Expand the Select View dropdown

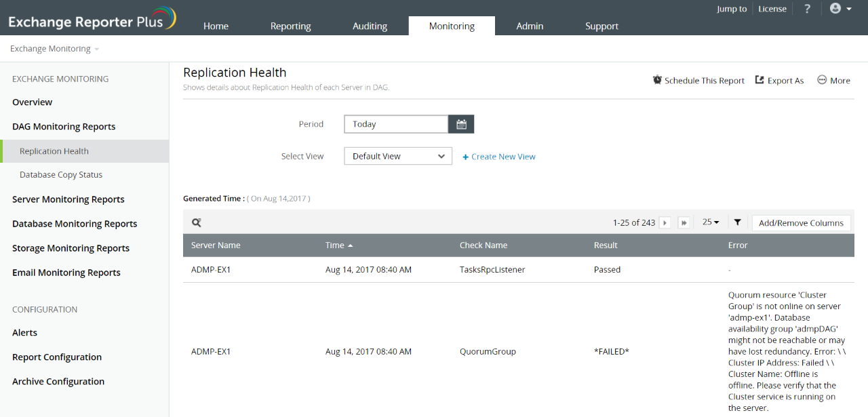(x=398, y=156)
